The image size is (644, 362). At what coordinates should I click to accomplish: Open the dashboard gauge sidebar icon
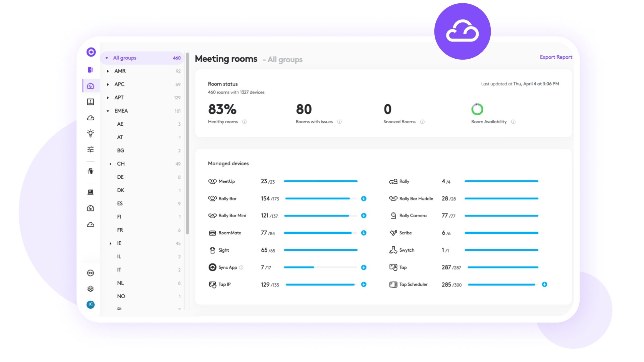(x=91, y=86)
